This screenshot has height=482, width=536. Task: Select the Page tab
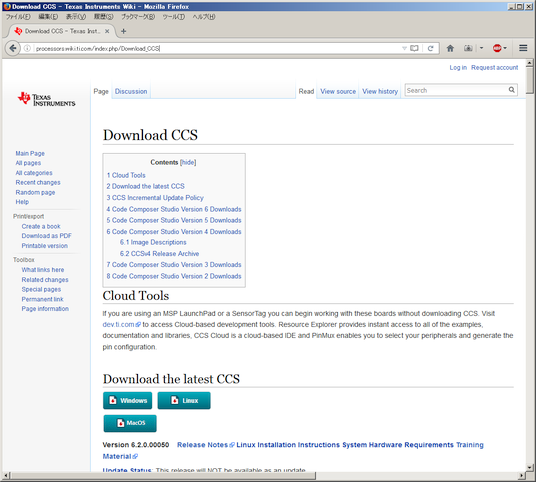[x=101, y=91]
